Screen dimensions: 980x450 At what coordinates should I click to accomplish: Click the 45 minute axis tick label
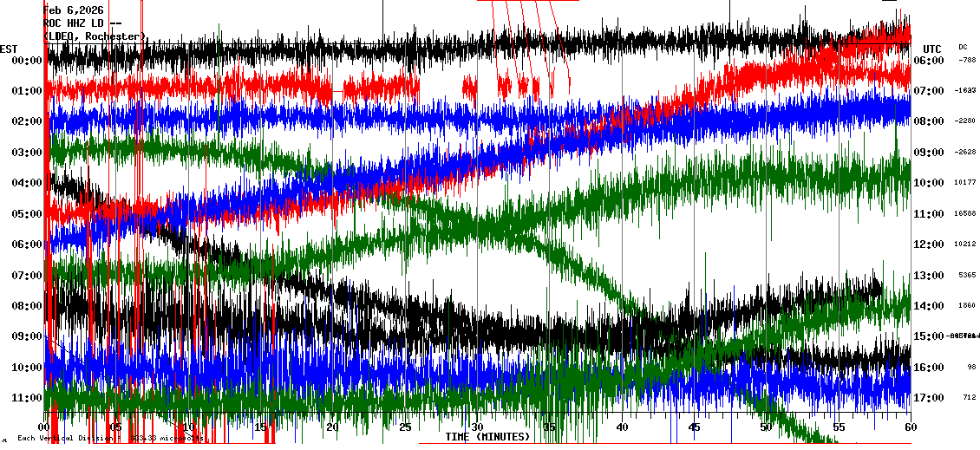click(x=694, y=427)
